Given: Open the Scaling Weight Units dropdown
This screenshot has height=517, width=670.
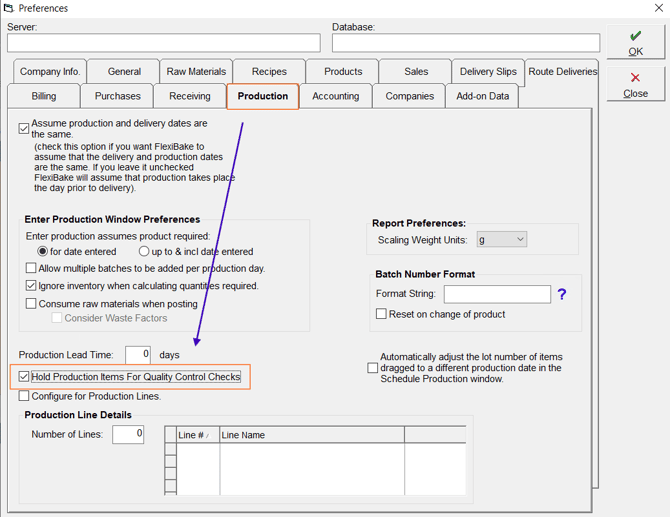Looking at the screenshot, I should click(x=503, y=240).
